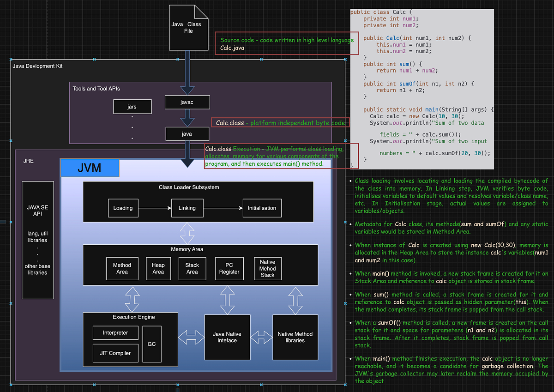The height and width of the screenshot is (392, 554).
Task: Select the Heap Area box
Action: 158,268
